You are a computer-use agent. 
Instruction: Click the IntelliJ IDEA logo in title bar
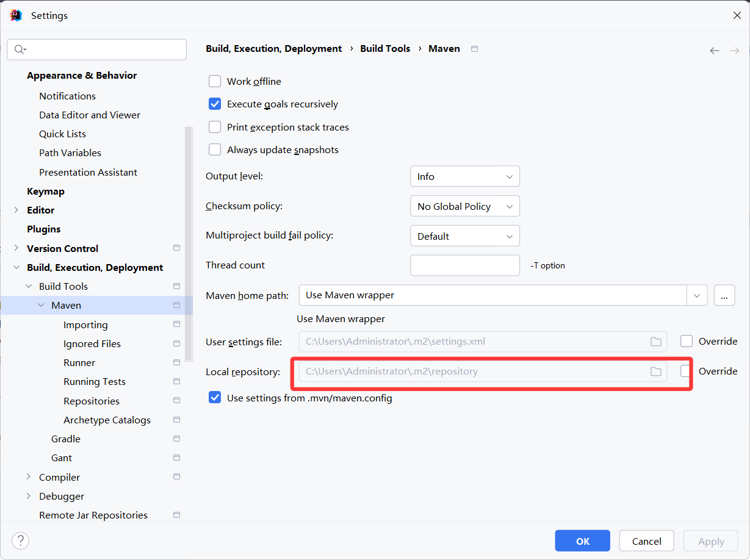(x=16, y=15)
